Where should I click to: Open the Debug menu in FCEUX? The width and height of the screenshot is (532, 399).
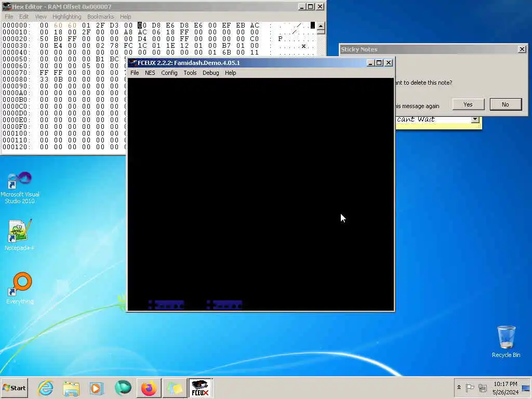click(x=210, y=73)
